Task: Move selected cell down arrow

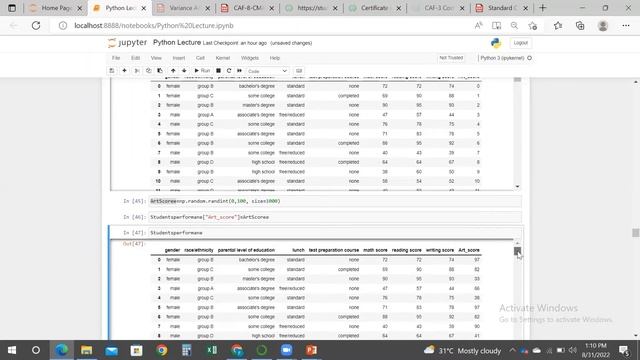Action: [184, 71]
